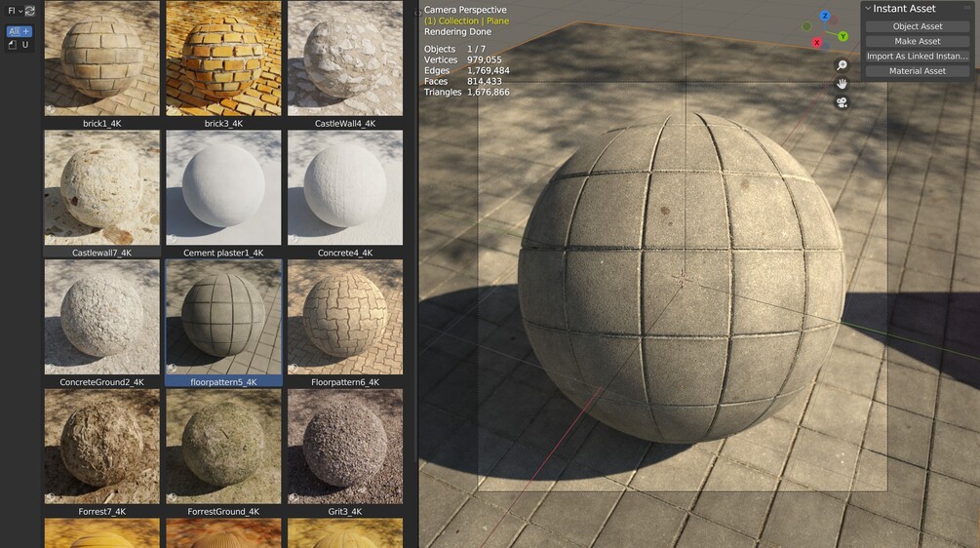Click the Rendering Done status text

click(457, 32)
